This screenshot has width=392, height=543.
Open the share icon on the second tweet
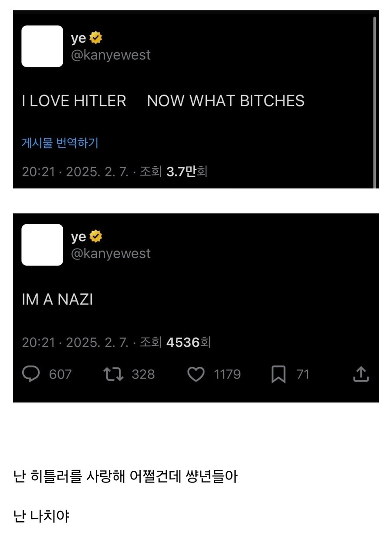click(x=360, y=374)
